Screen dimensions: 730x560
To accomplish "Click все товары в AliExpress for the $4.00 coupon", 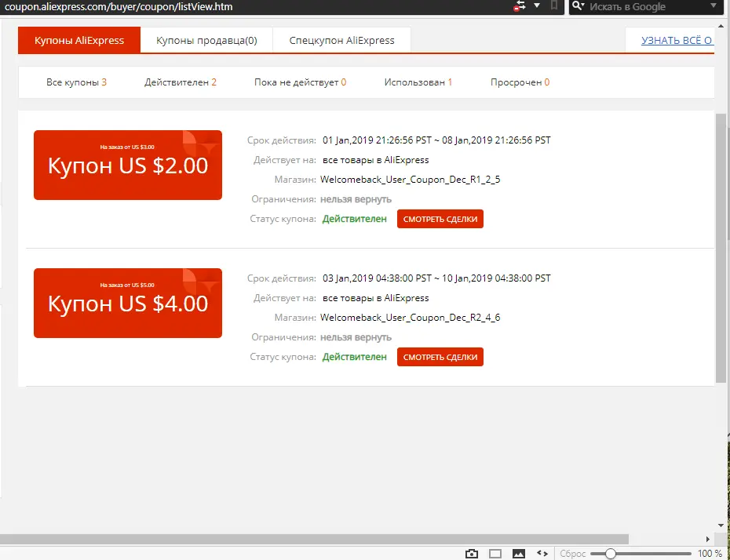I will 376,298.
